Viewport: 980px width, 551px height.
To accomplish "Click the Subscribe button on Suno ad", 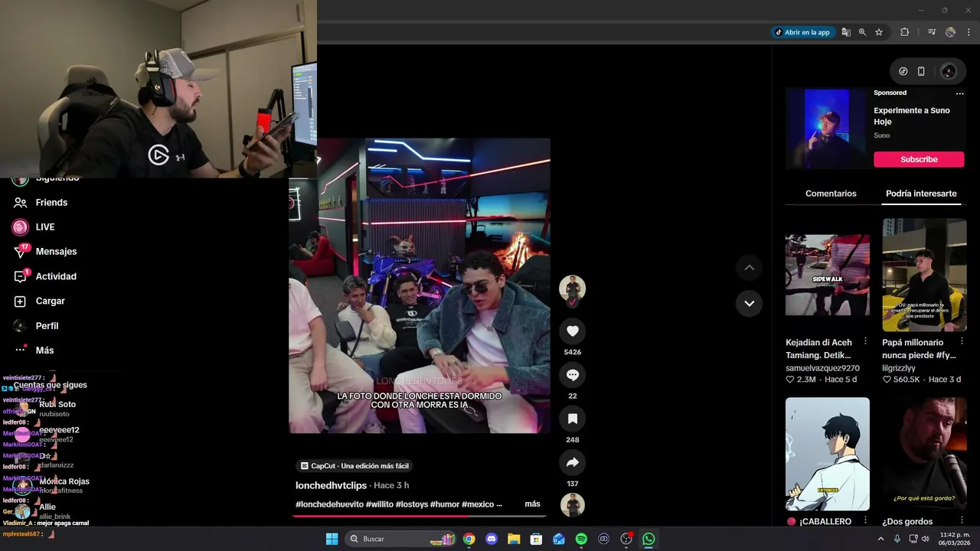I will (919, 159).
